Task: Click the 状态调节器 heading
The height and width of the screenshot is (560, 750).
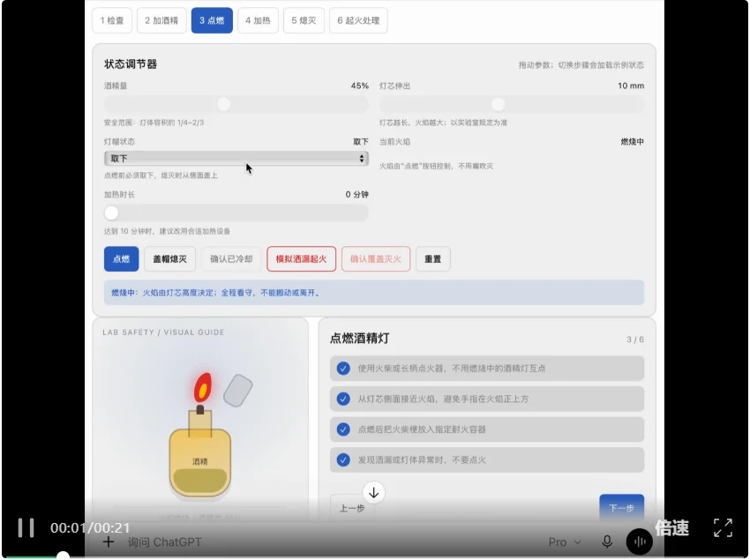Action: [131, 64]
